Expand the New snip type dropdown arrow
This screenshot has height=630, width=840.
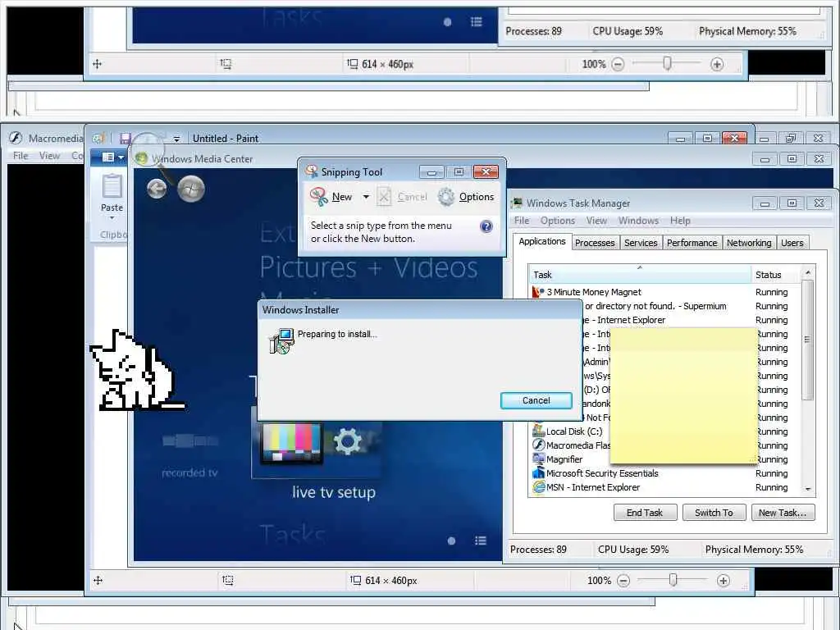[366, 197]
